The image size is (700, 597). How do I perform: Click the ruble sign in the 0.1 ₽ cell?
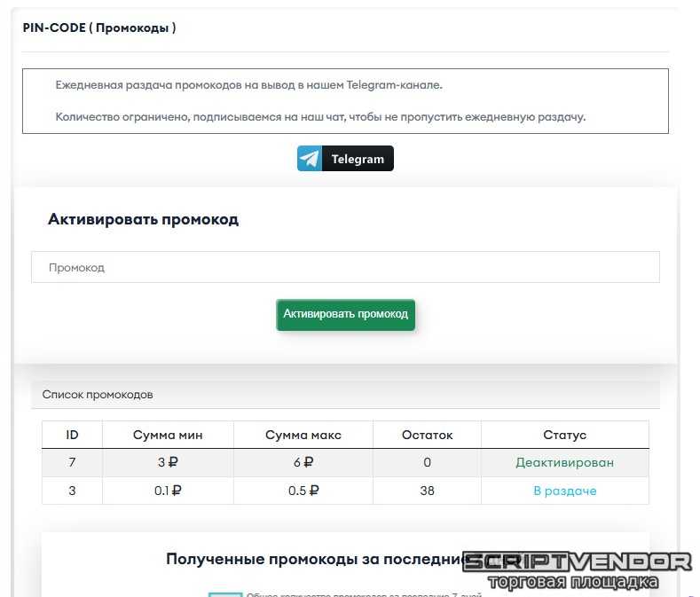177,491
